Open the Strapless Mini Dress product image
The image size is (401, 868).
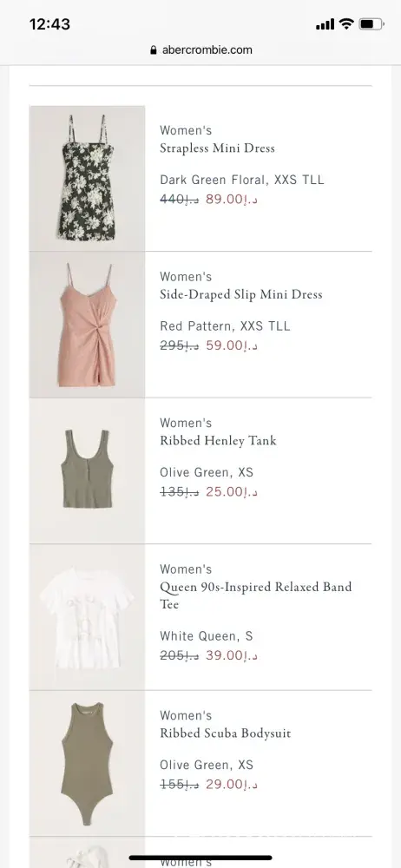pos(87,178)
